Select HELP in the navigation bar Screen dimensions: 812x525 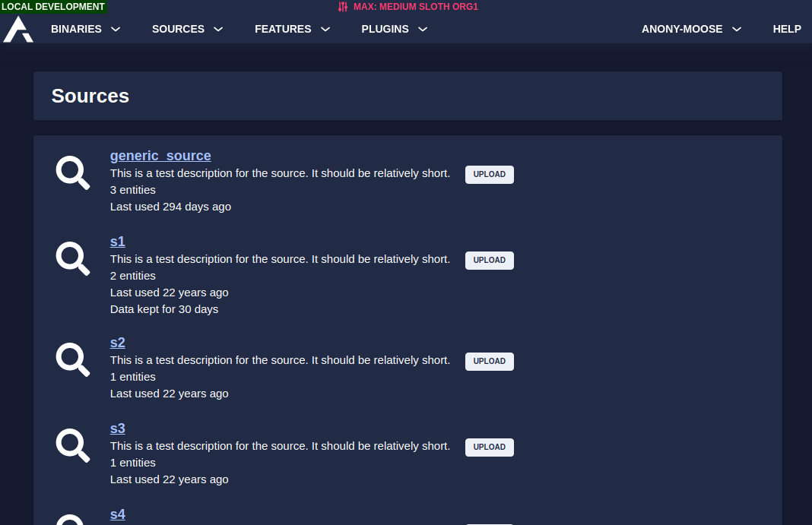pos(786,29)
